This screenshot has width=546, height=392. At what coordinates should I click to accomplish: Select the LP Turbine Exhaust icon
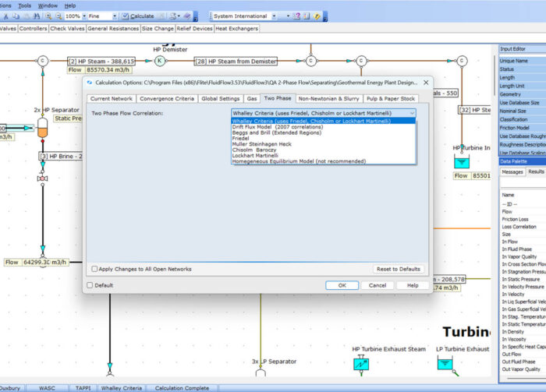[445, 364]
